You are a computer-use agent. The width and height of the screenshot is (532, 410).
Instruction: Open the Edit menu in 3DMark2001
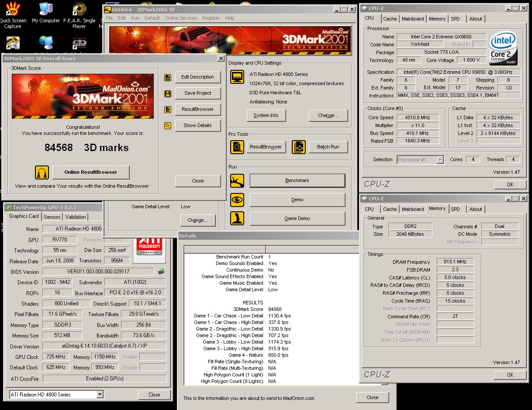coord(122,18)
